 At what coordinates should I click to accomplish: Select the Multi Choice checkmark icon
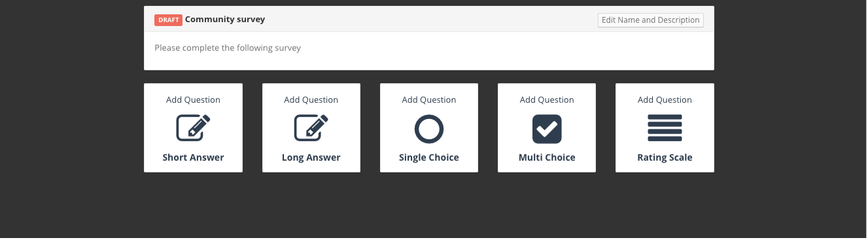[x=547, y=129]
